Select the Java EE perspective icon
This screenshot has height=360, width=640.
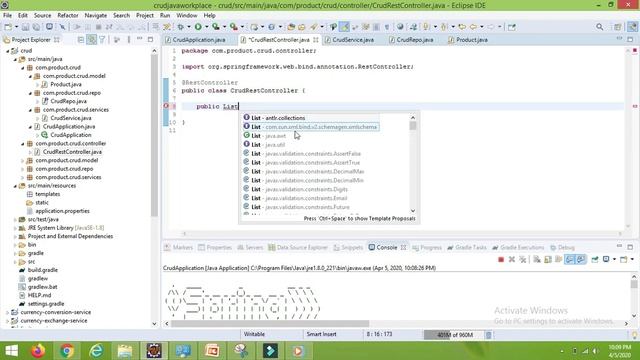632,27
